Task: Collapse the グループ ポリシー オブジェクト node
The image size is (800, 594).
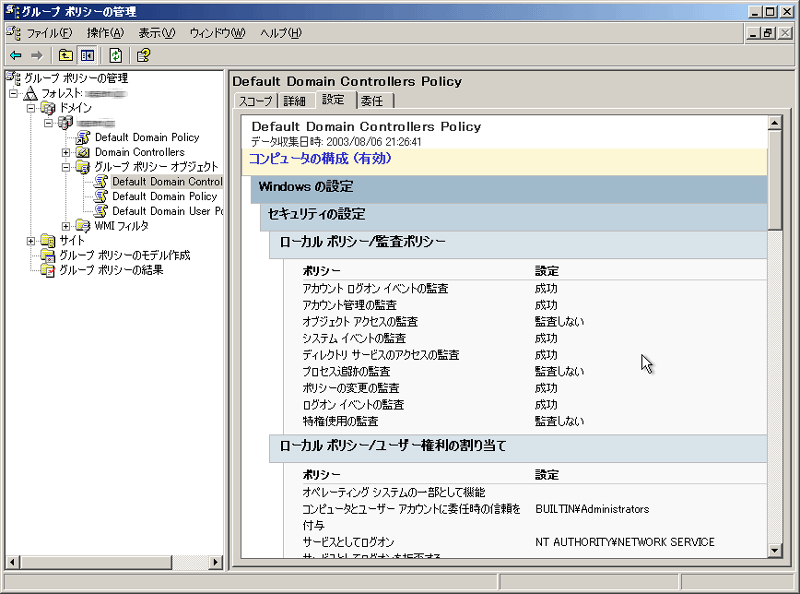Action: point(66,167)
